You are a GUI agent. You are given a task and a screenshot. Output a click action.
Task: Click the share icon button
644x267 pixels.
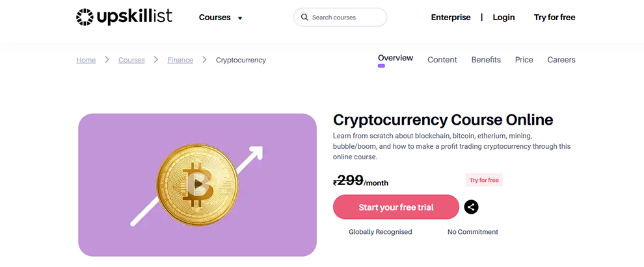(472, 207)
